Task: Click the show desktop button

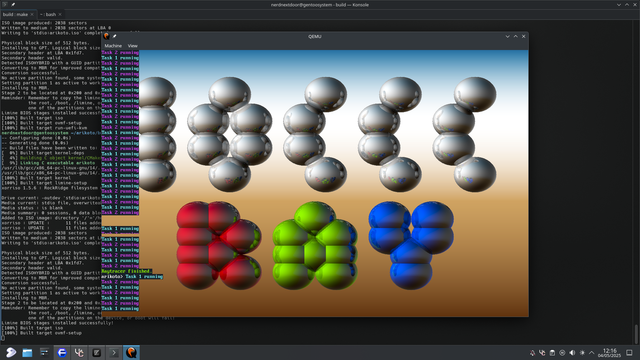Action: [629, 353]
